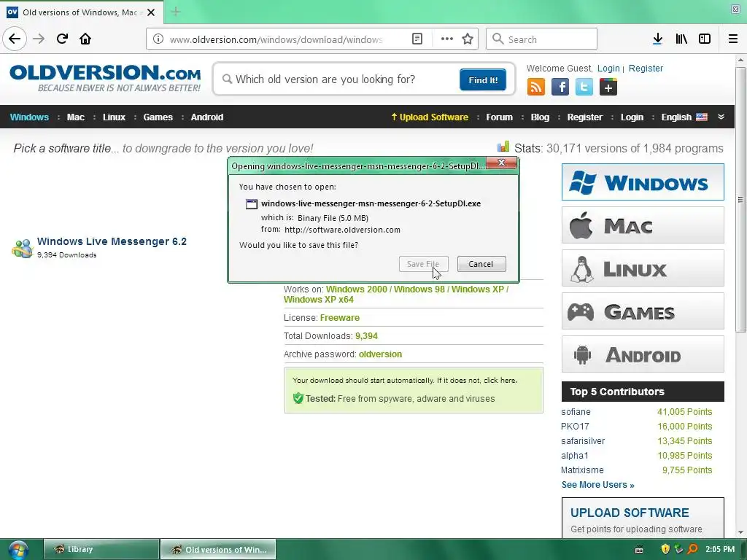
Task: Click the oldversion archive password link
Action: pyautogui.click(x=380, y=354)
